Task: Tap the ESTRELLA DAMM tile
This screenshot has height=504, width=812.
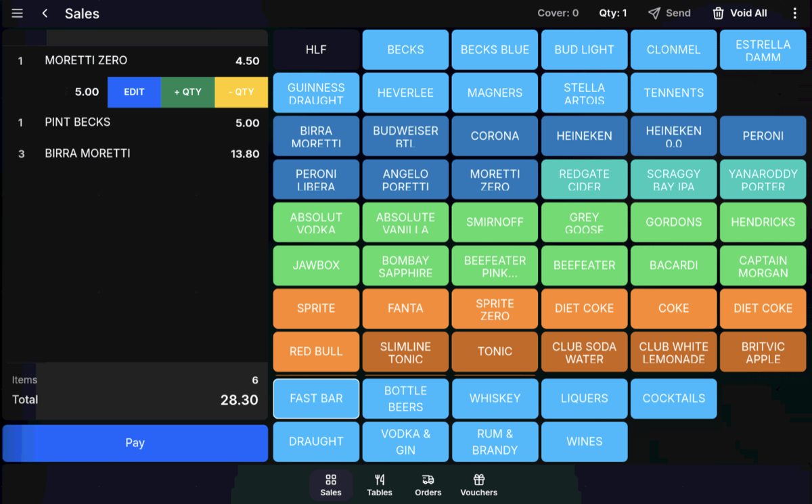Action: pos(763,50)
